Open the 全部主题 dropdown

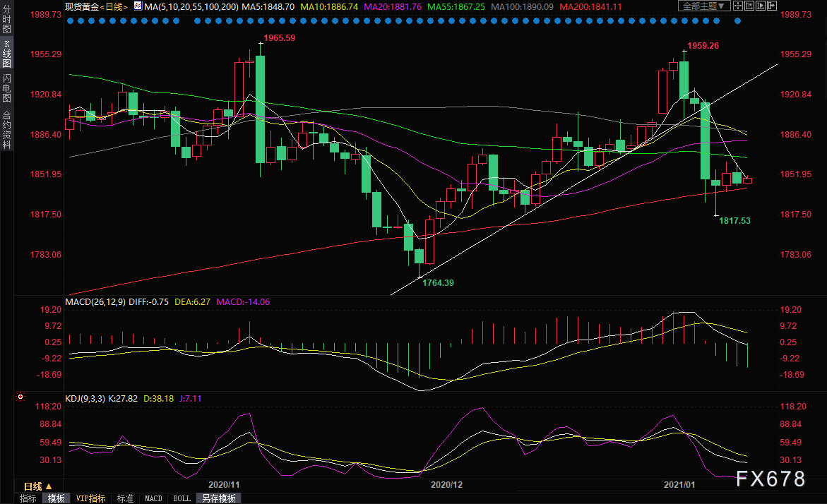pos(704,6)
